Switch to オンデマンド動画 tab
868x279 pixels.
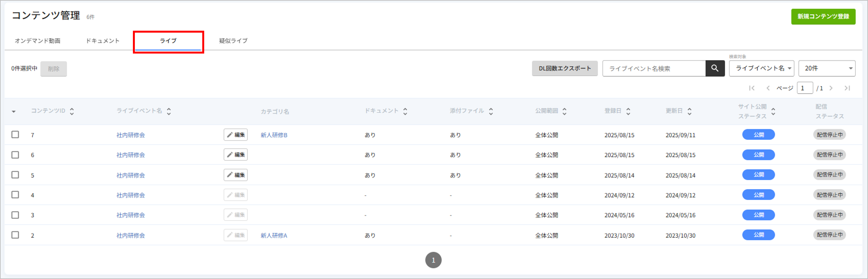pos(37,41)
